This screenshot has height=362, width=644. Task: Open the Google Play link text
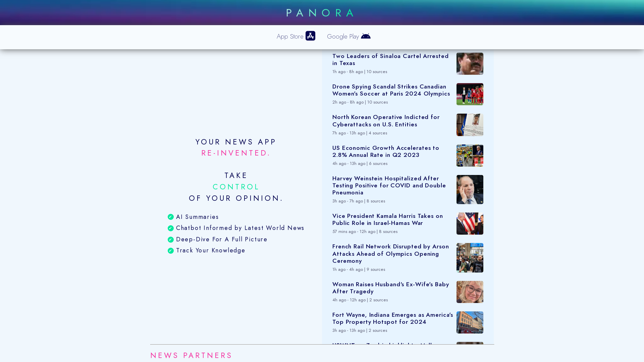point(343,37)
